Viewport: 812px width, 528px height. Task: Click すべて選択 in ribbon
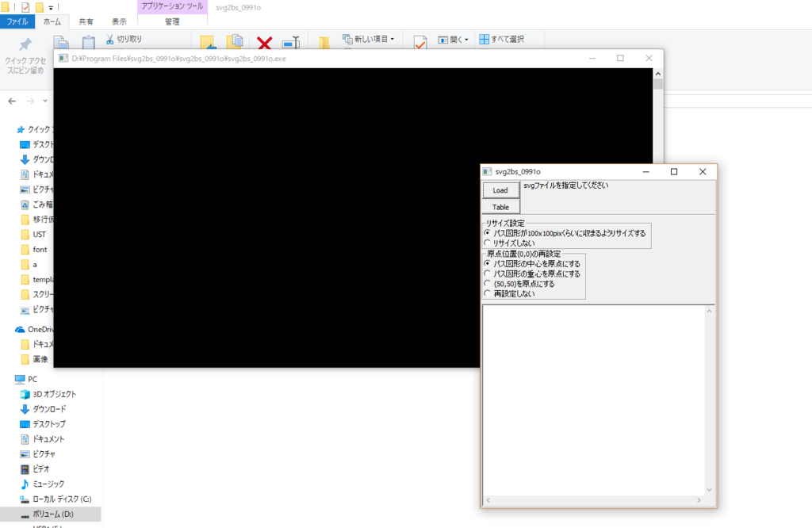[x=501, y=39]
